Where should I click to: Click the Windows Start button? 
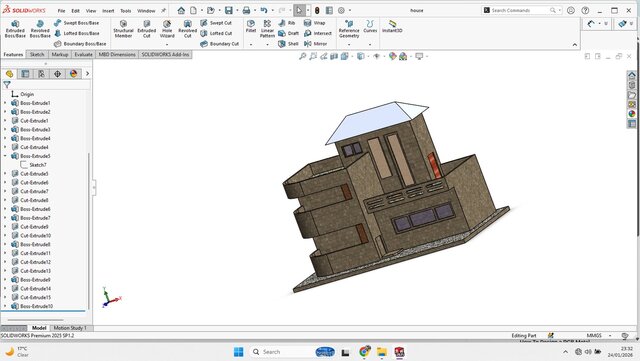coord(239,352)
